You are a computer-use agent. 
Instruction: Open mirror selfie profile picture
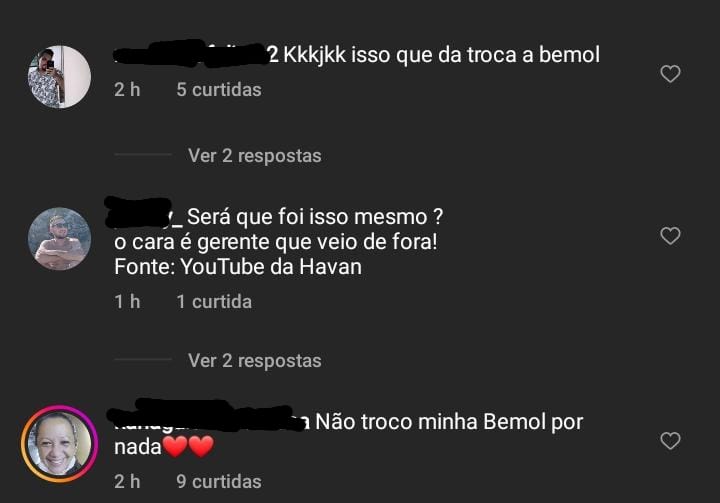click(59, 77)
